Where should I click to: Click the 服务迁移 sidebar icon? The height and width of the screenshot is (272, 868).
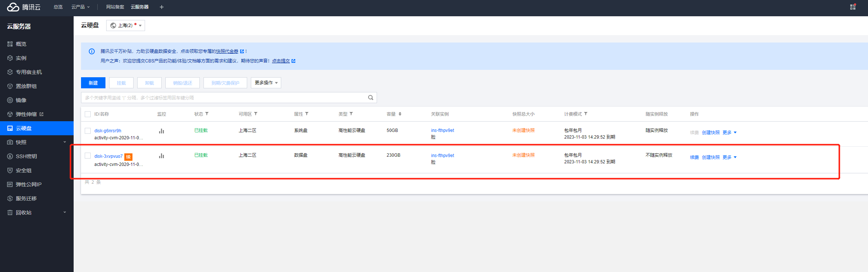10,198
